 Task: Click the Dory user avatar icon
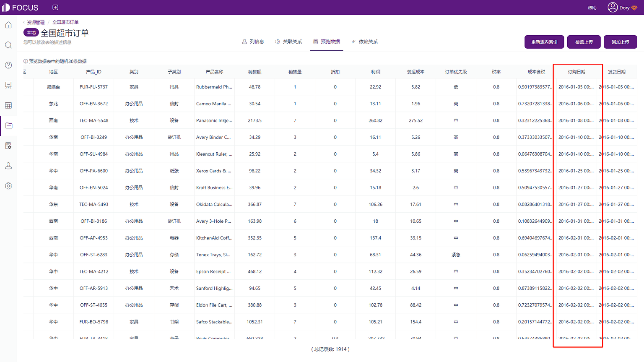(613, 8)
